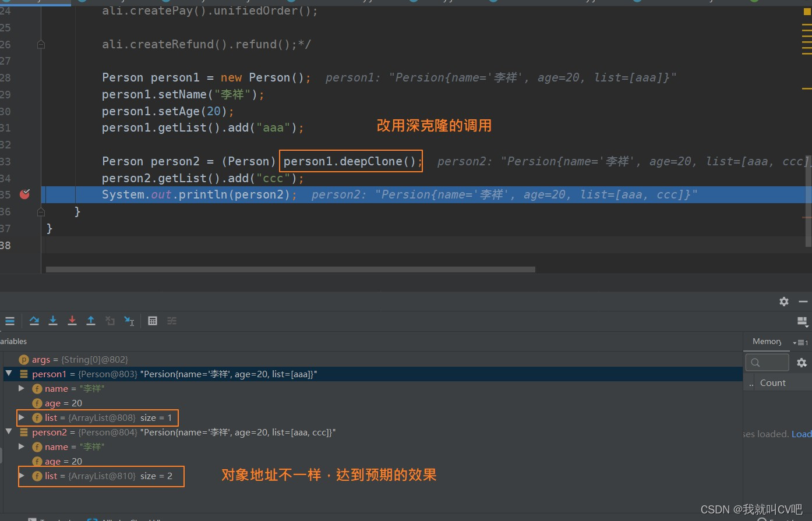
Task: Click the person2.getList().add("ccc") line
Action: (203, 178)
